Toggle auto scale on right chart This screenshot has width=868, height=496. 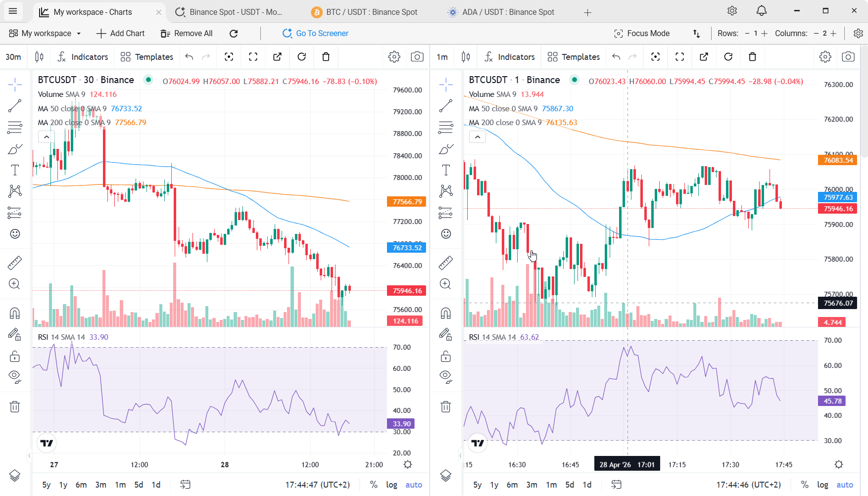[845, 485]
